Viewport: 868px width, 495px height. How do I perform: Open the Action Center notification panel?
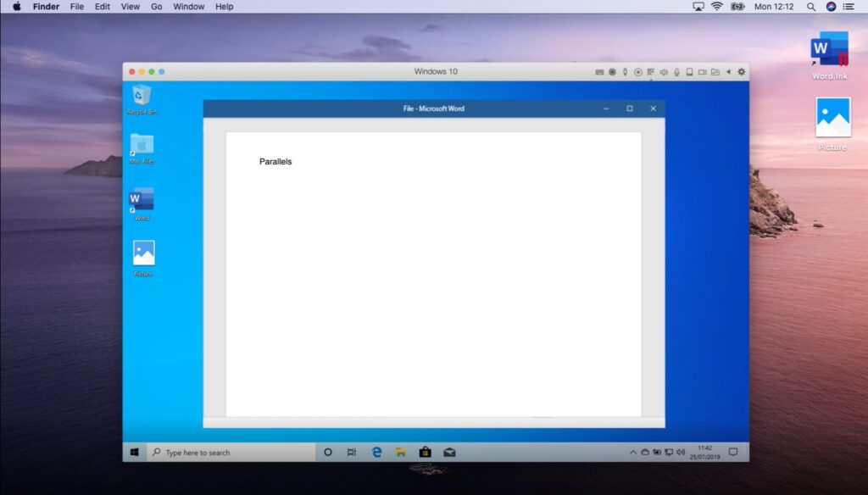click(x=732, y=452)
